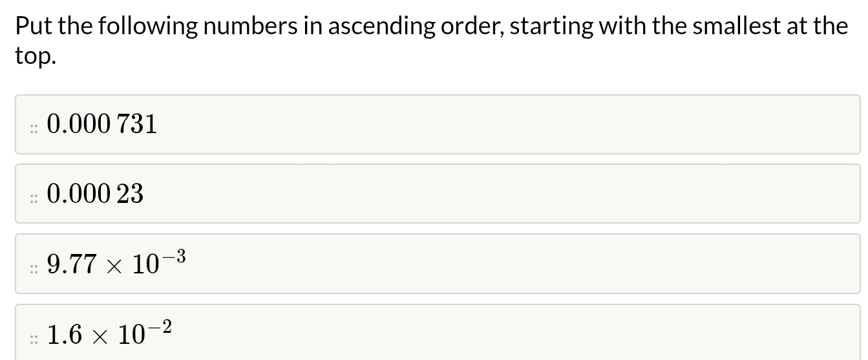The image size is (868, 360).
Task: Click the multiplication sign in 9.77 × 10⁻³
Action: point(114,265)
